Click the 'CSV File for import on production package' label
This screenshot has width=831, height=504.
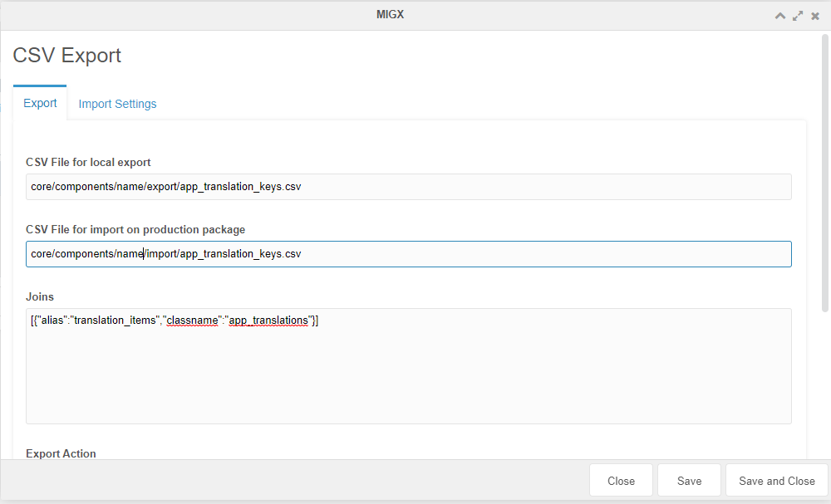[135, 230]
